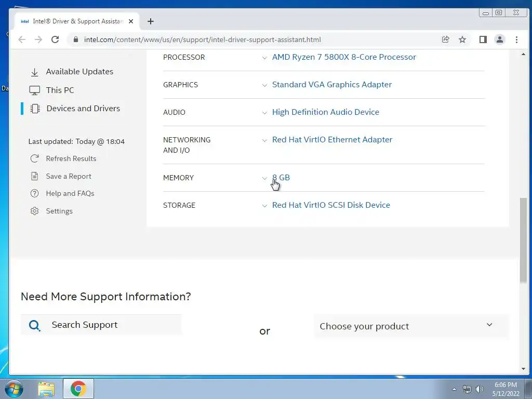Viewport: 532px width, 399px height.
Task: Open Settings in the sidebar
Action: 59,211
